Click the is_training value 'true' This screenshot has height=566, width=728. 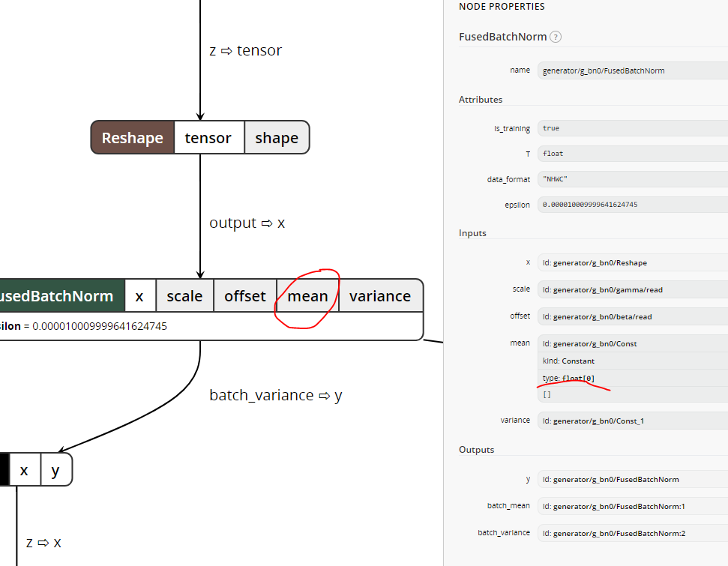click(632, 128)
